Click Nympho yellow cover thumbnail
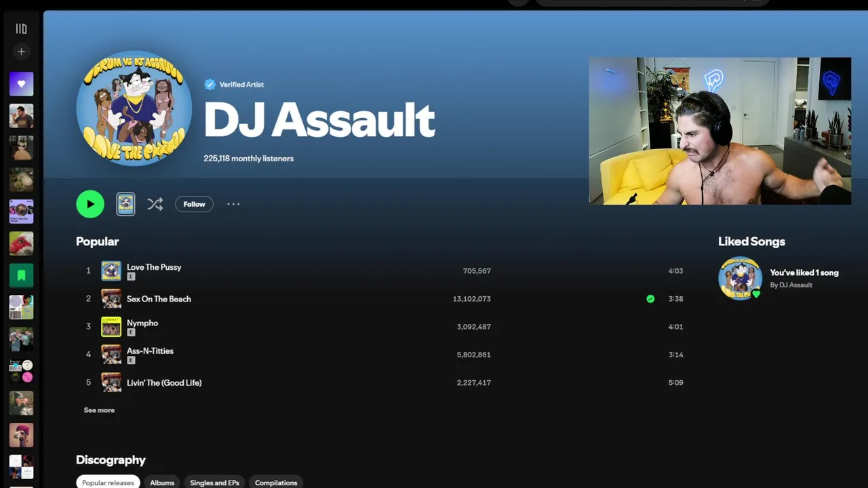Screen dimensions: 868x488 (x=111, y=327)
